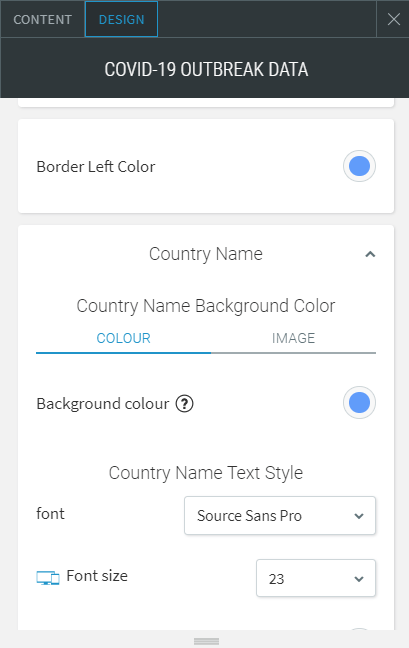Open the font dropdown showing Source Sans Pro
The image size is (409, 648).
point(280,515)
